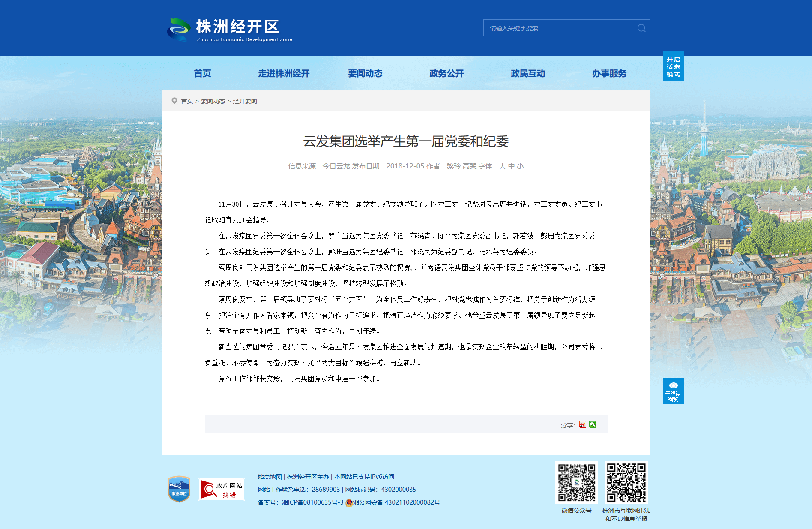This screenshot has width=812, height=529.
Task: Open 湘ICP备08100635号-3 record link
Action: pos(312,502)
